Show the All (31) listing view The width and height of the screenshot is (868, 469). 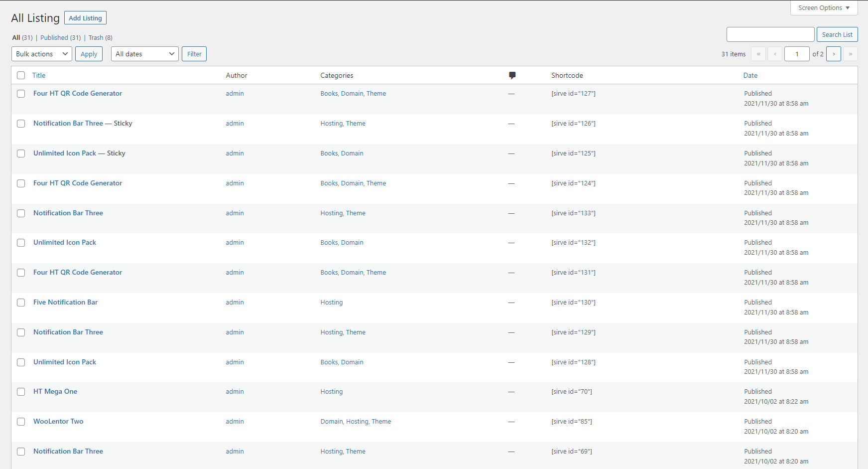pos(22,37)
